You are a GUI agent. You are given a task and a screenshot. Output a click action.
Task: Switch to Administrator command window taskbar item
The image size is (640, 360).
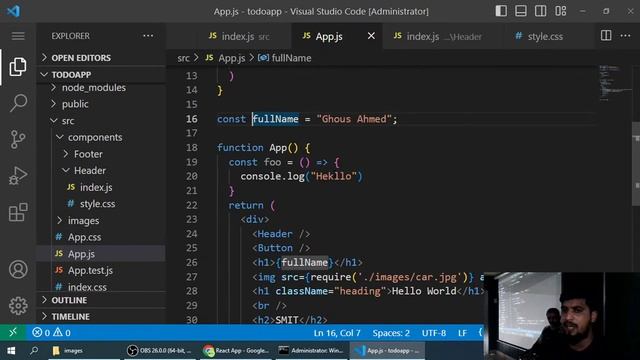[311, 351]
